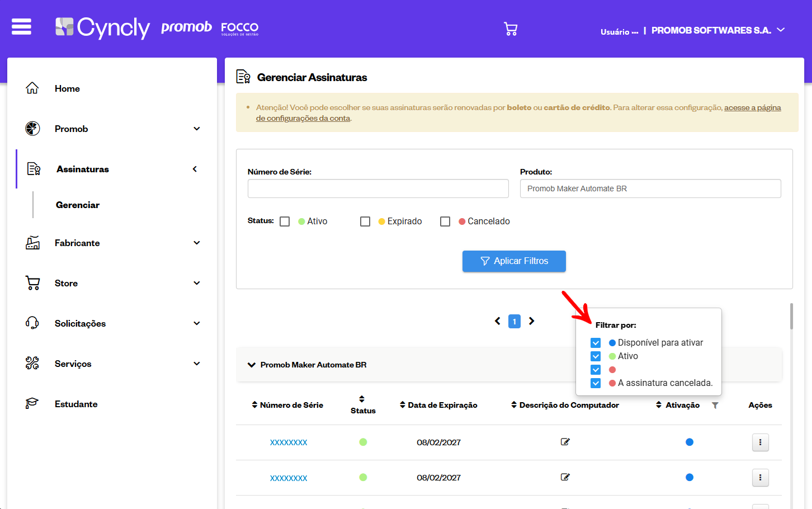Click the Gerenciar Assinaturas page title icon
This screenshot has width=812, height=509.
tap(243, 77)
